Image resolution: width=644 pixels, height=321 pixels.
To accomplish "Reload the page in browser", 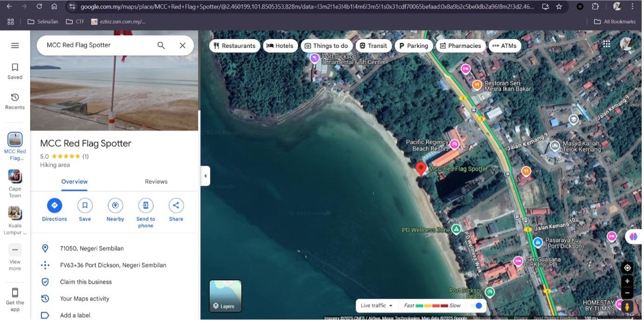I will (39, 7).
